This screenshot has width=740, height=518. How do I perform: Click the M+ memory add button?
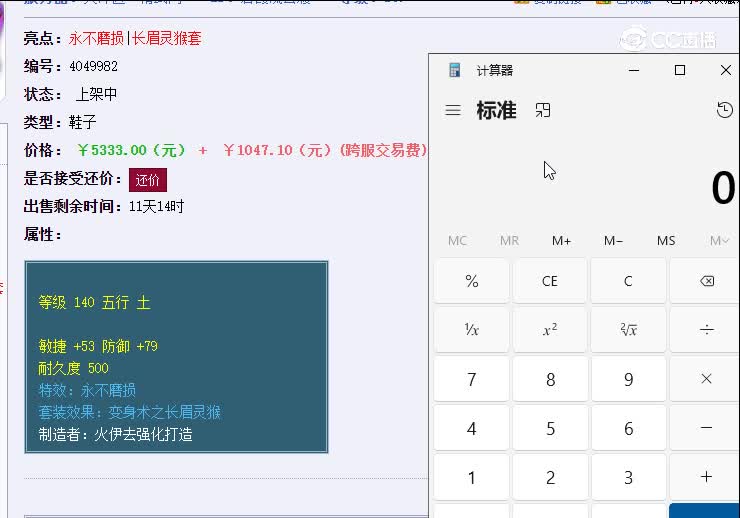tap(562, 241)
